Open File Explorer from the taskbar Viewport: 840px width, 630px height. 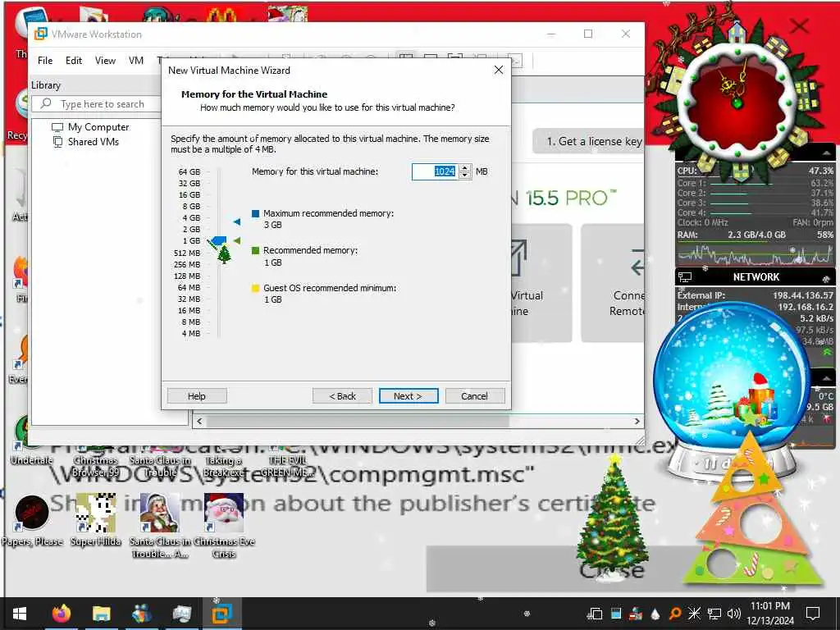pos(101,614)
